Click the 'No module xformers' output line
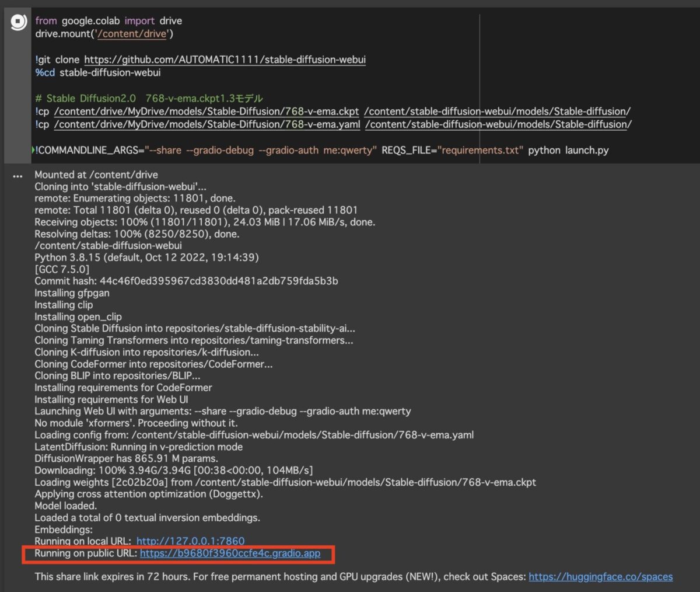The height and width of the screenshot is (592, 700). (136, 423)
